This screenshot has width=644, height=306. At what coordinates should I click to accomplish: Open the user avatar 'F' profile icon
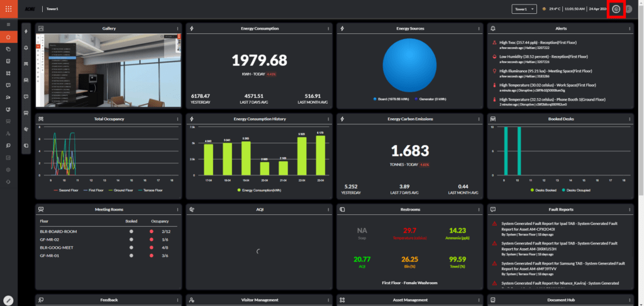point(628,9)
